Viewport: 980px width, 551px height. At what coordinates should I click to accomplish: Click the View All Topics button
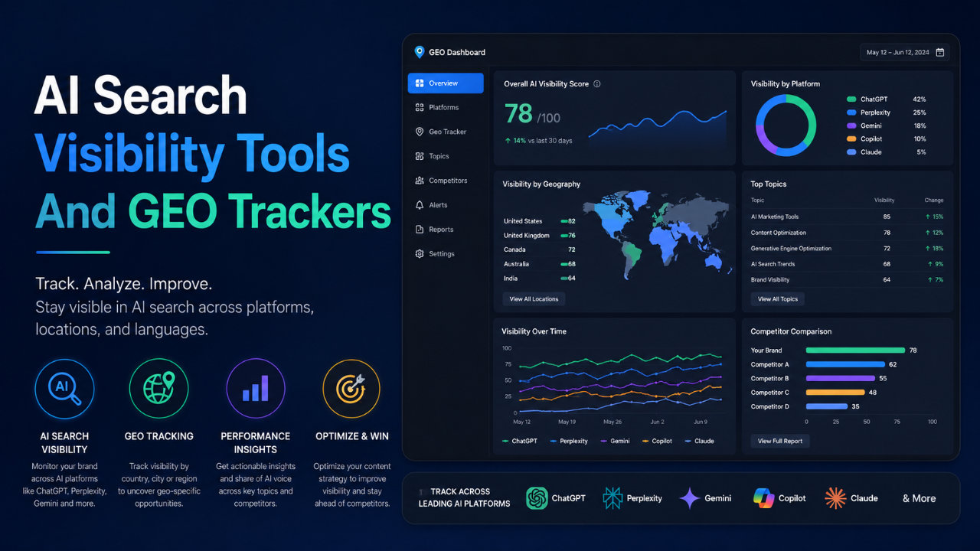click(x=778, y=299)
